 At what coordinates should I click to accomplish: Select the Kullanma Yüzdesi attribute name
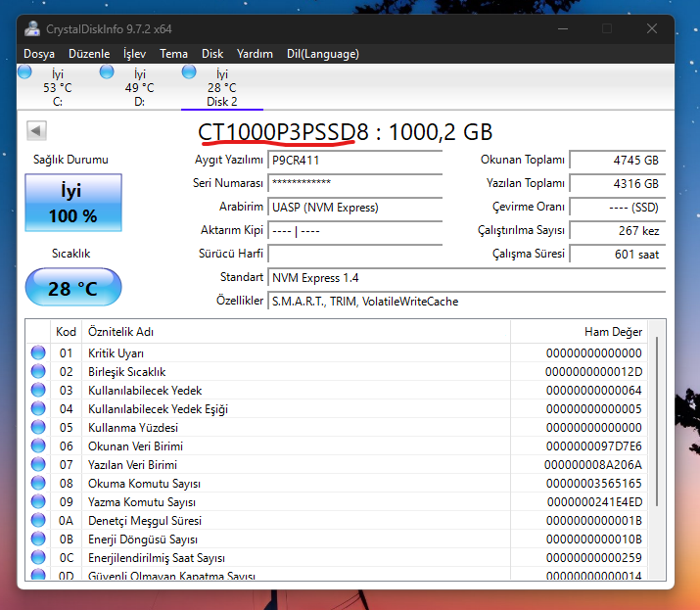[x=133, y=427]
